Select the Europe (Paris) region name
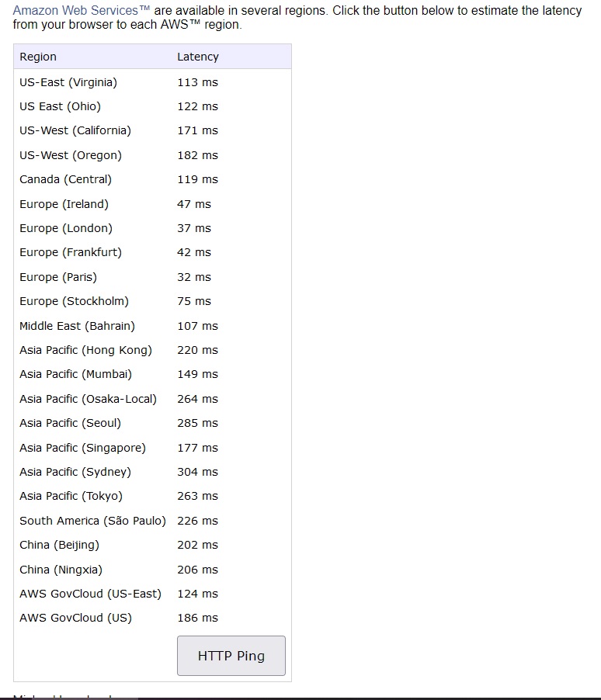Viewport: 601px width, 700px height. [x=58, y=277]
